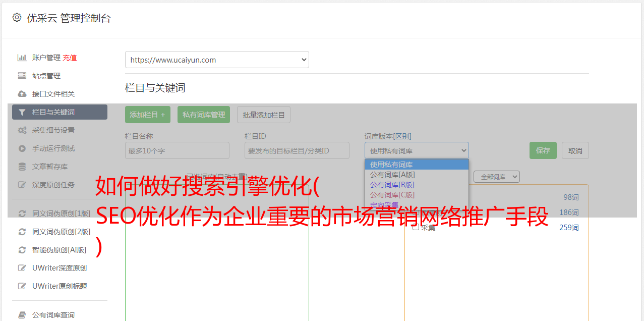Click the play icon for 手动运行测试
Screen dimensions: 644x321
[22, 148]
